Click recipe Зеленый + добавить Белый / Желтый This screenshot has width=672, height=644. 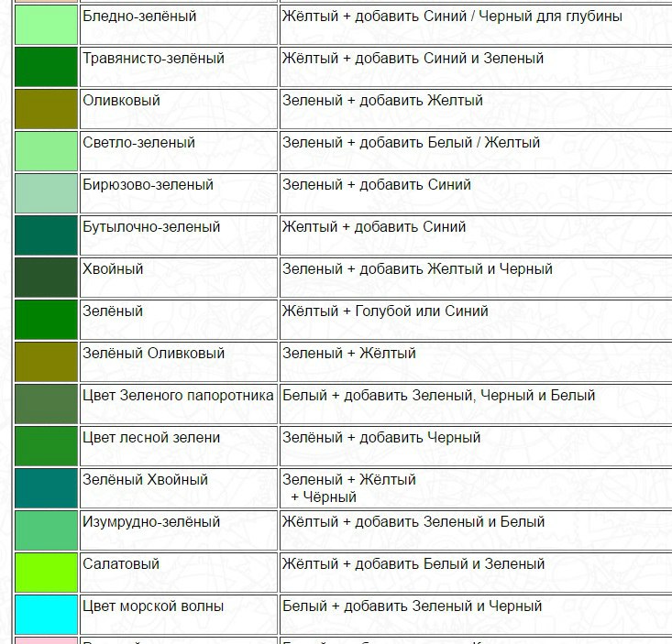click(x=411, y=143)
